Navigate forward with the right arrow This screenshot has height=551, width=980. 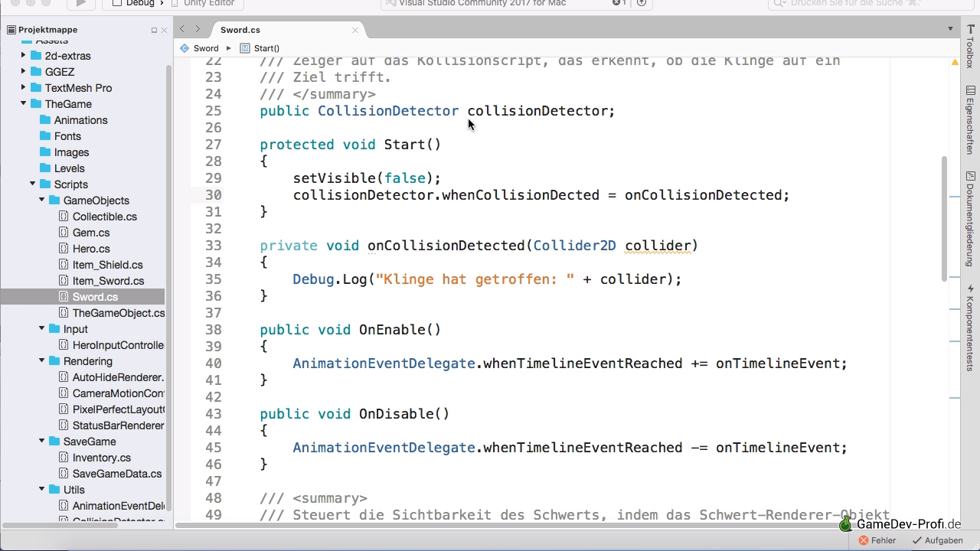[x=198, y=29]
